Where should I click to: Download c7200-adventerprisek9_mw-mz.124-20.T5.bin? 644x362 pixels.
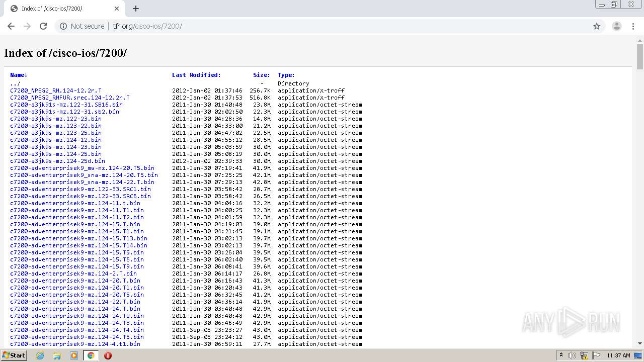tap(82, 168)
